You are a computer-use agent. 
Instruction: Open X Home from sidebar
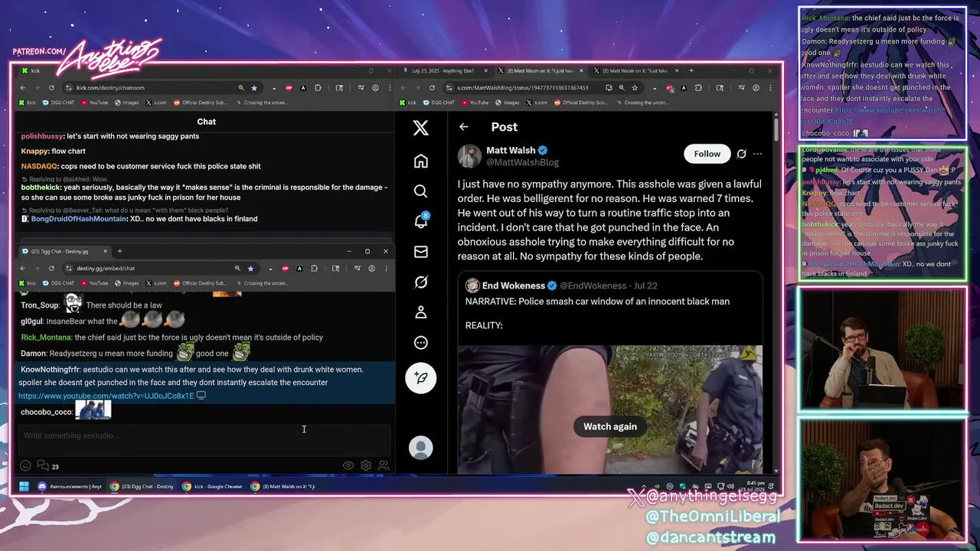[x=420, y=161]
